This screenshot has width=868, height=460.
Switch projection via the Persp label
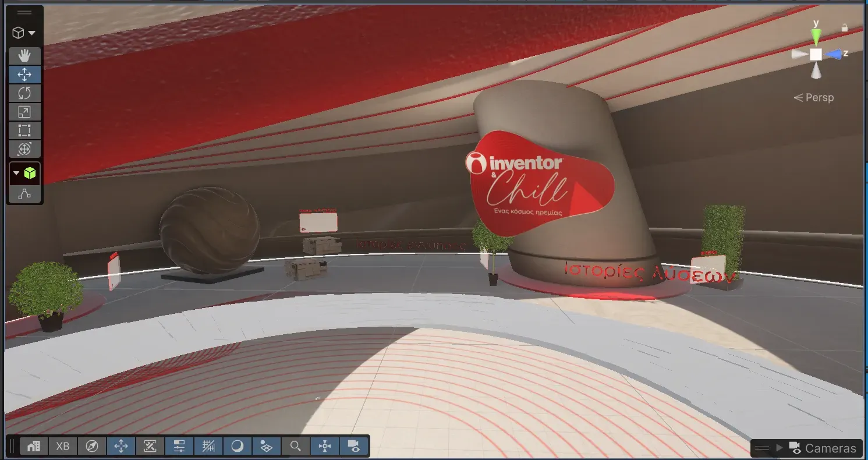coord(814,97)
